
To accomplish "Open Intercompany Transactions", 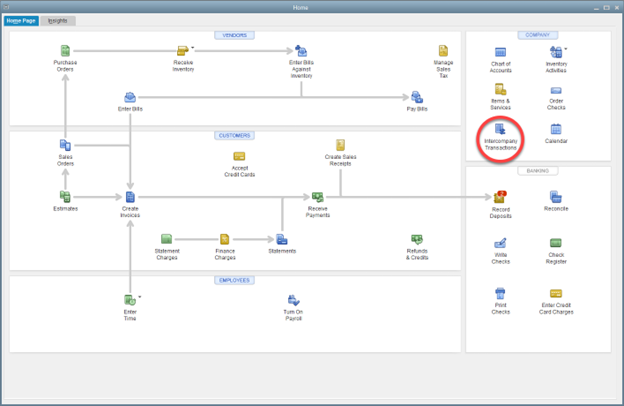I will point(500,130).
